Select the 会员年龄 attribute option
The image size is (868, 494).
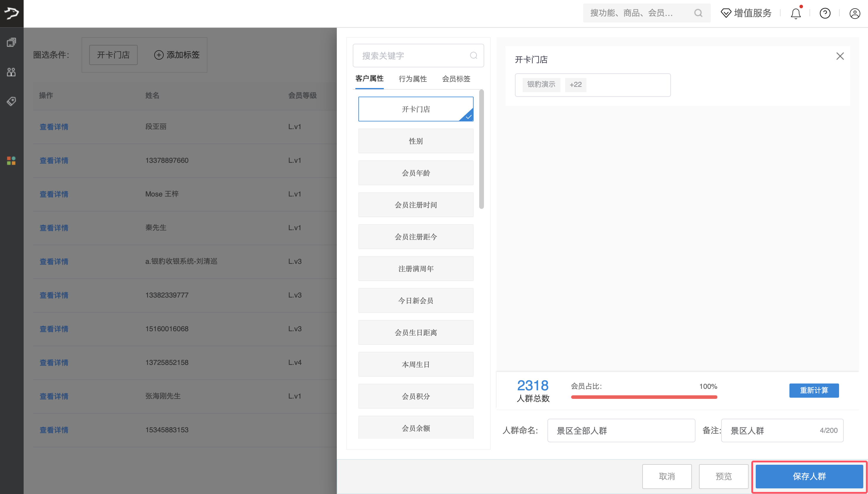[415, 173]
